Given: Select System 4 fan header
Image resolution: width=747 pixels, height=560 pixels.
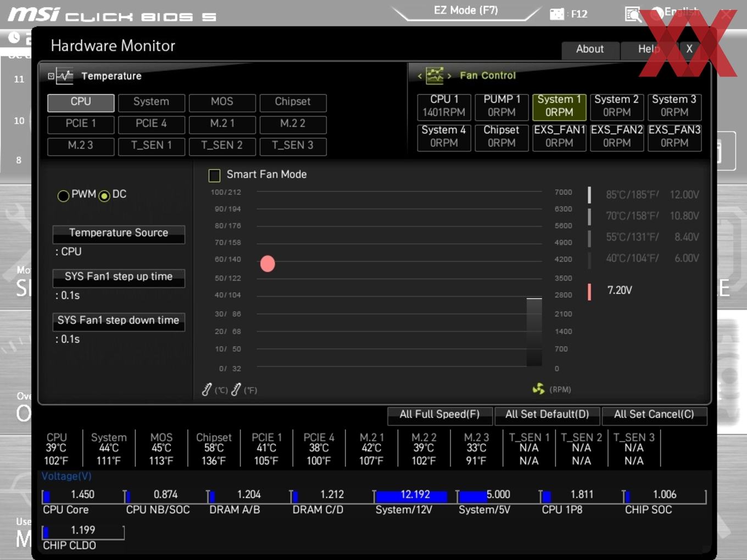Looking at the screenshot, I should [444, 137].
